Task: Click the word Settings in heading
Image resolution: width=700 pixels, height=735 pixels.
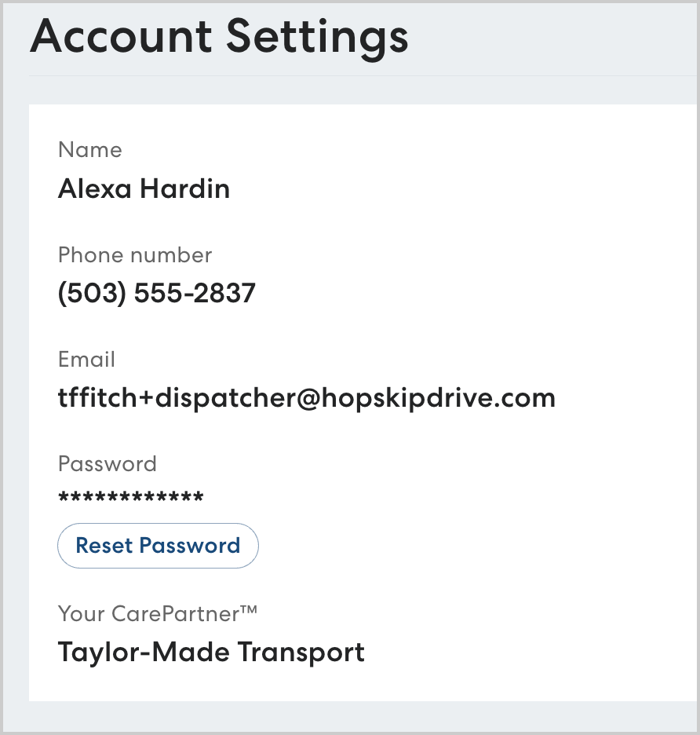Action: point(317,36)
